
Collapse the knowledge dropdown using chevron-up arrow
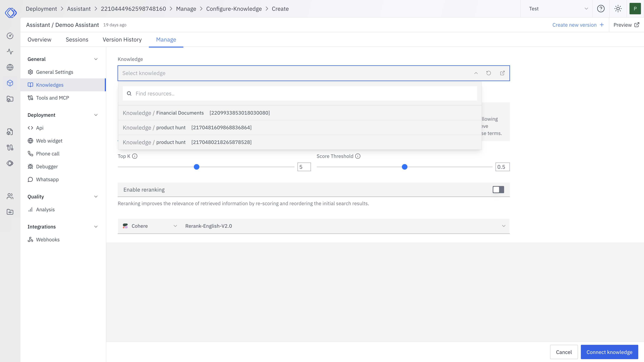pyautogui.click(x=476, y=73)
